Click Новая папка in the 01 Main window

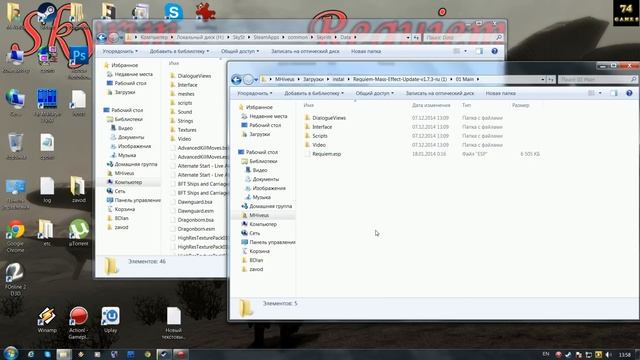(500, 93)
